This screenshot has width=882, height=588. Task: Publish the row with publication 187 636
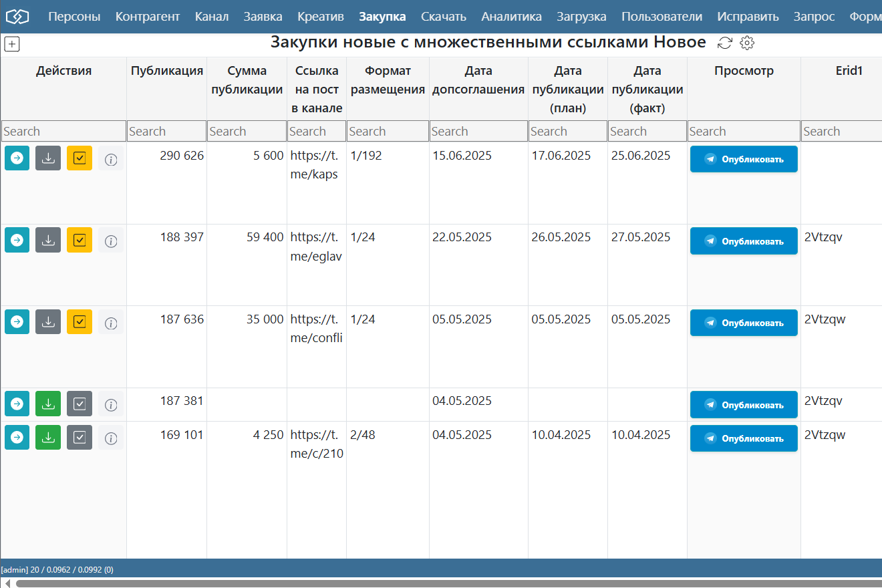pyautogui.click(x=744, y=323)
